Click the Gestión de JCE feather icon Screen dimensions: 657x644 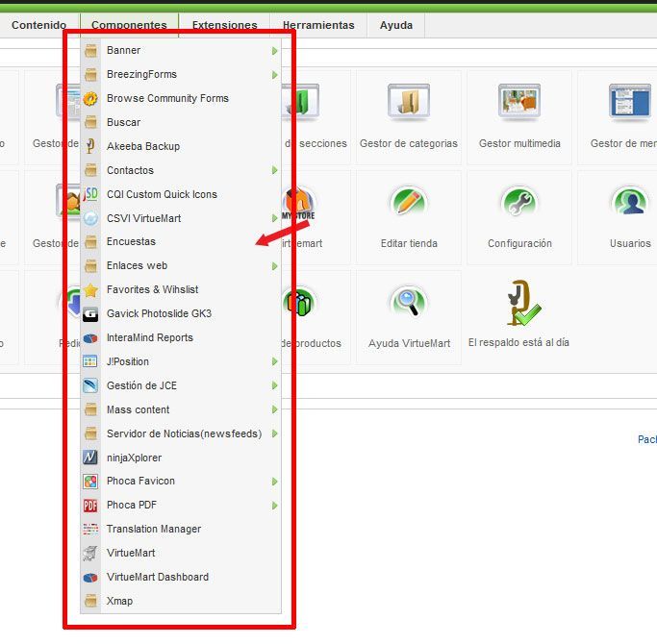(x=90, y=385)
